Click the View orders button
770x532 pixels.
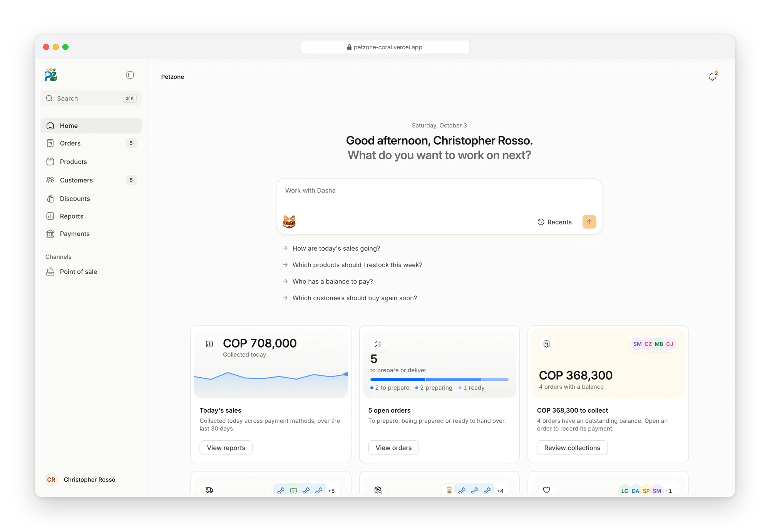tap(393, 448)
